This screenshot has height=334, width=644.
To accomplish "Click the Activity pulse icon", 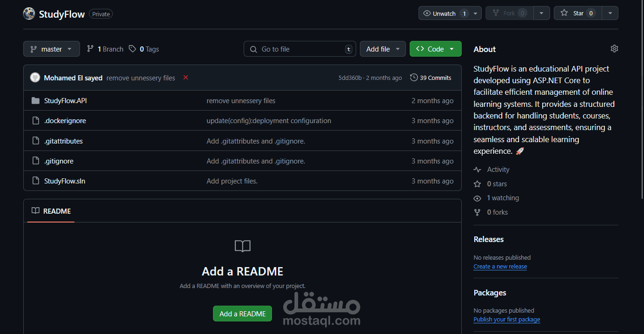I will pos(477,170).
